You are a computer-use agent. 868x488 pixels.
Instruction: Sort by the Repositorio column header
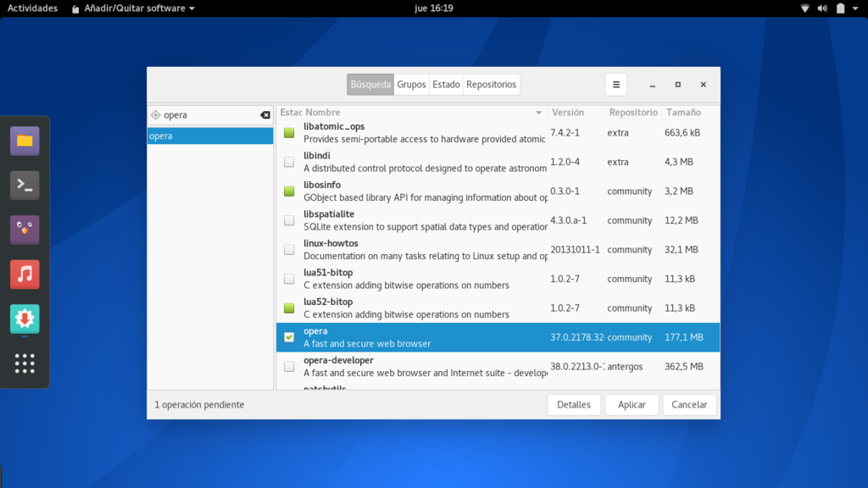tap(633, 113)
